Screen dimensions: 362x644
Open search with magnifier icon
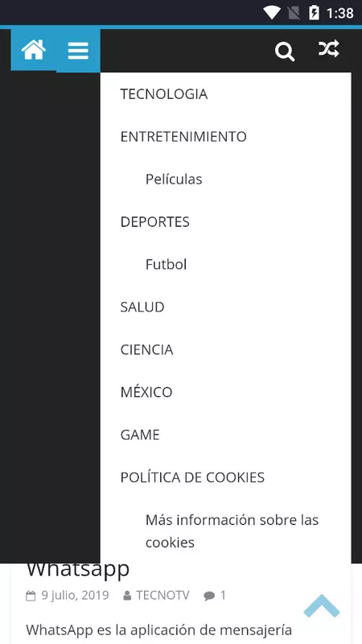click(x=285, y=52)
